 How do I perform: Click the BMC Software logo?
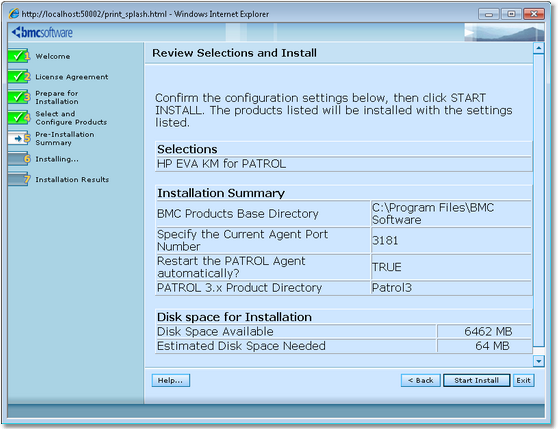tap(42, 32)
